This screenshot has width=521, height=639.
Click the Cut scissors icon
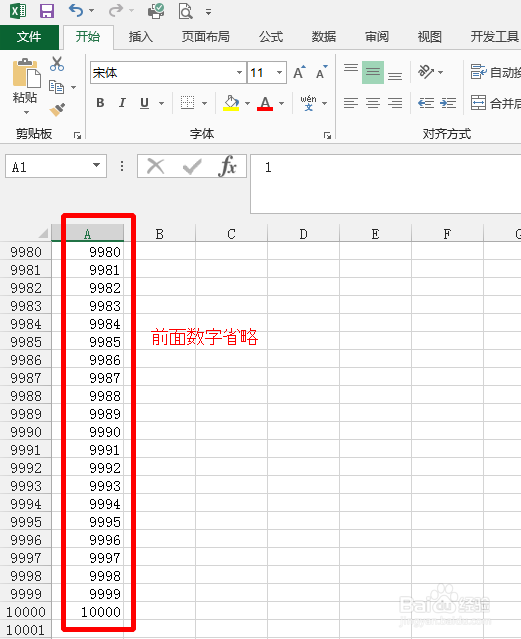coord(57,64)
